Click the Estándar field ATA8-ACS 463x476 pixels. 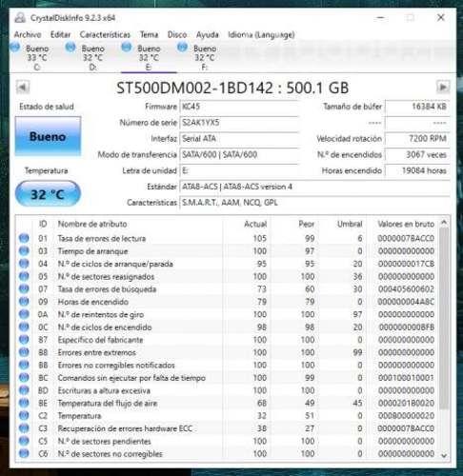pyautogui.click(x=314, y=187)
